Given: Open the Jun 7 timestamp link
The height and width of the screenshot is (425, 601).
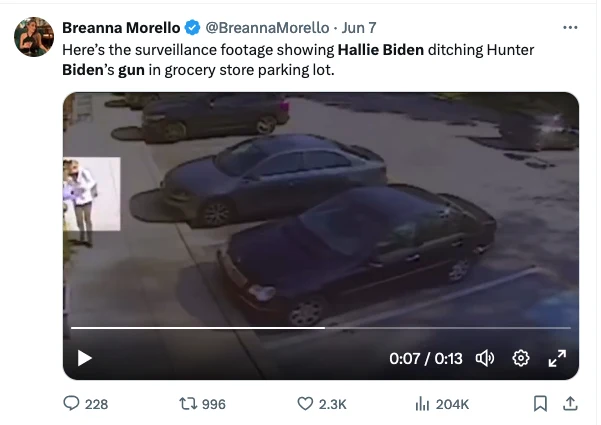Looking at the screenshot, I should [359, 28].
